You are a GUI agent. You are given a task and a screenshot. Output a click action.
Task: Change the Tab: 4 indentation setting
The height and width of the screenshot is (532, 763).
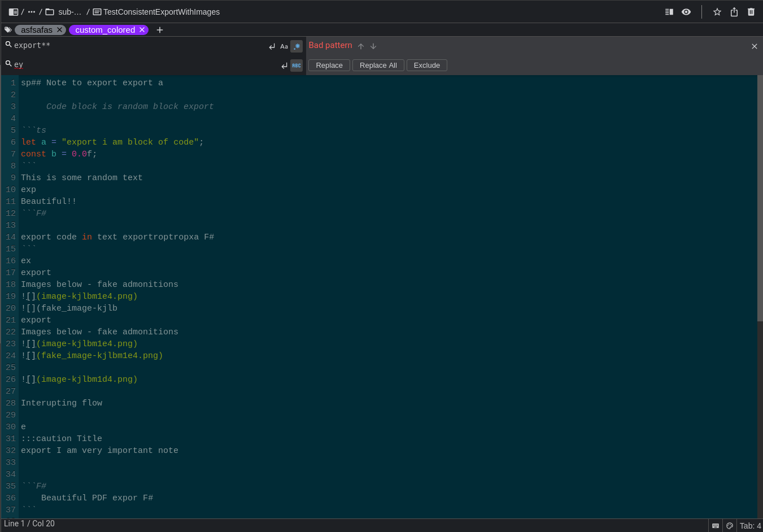751,526
